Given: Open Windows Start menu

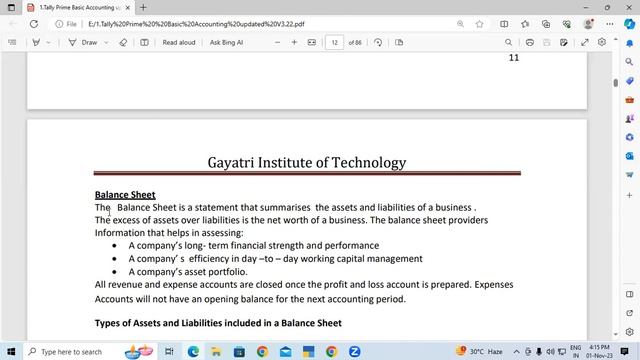Looking at the screenshot, I should 11,351.
